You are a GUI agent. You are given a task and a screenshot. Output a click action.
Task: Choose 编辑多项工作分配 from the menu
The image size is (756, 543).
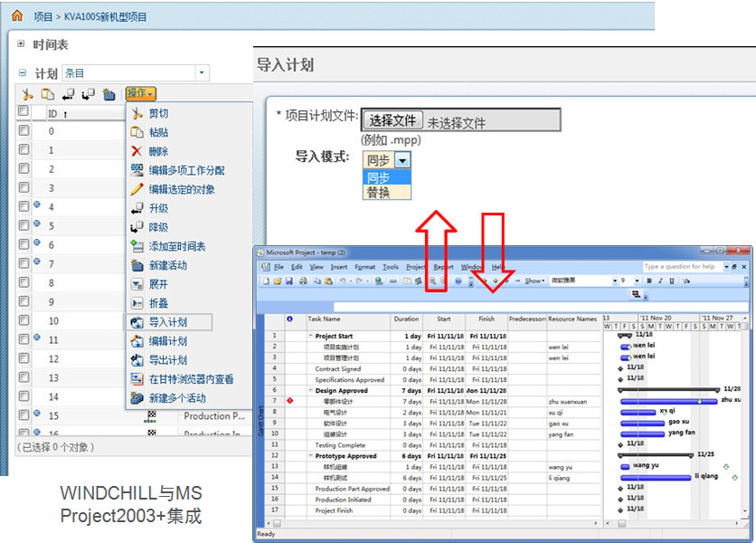pyautogui.click(x=186, y=170)
